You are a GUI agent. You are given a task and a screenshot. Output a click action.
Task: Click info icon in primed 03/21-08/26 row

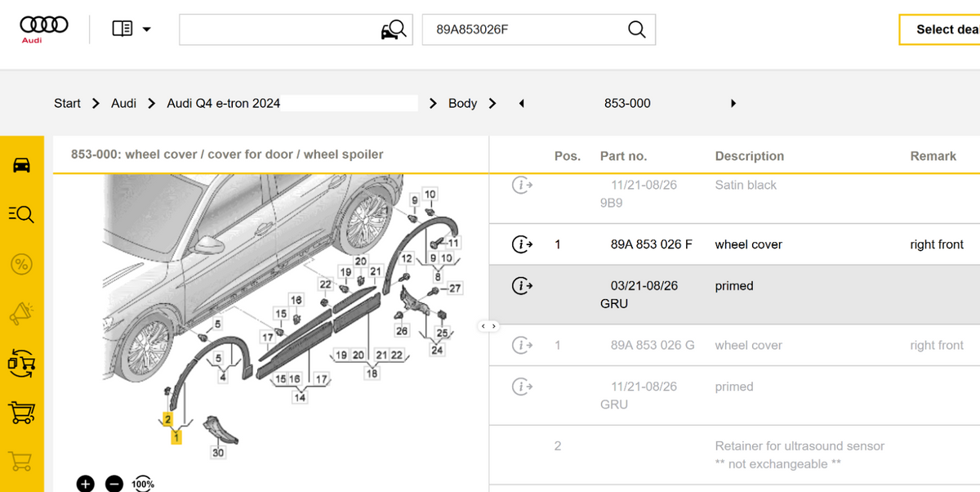pyautogui.click(x=522, y=285)
